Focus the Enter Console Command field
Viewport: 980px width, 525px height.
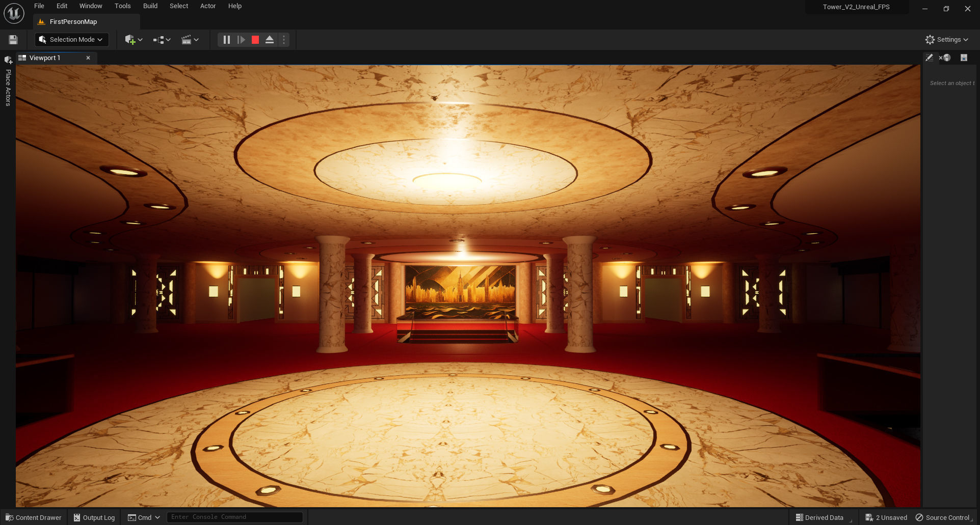tap(235, 517)
